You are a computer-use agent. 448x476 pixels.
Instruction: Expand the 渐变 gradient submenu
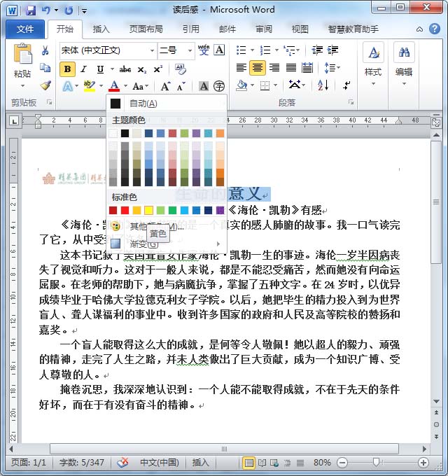coord(168,244)
